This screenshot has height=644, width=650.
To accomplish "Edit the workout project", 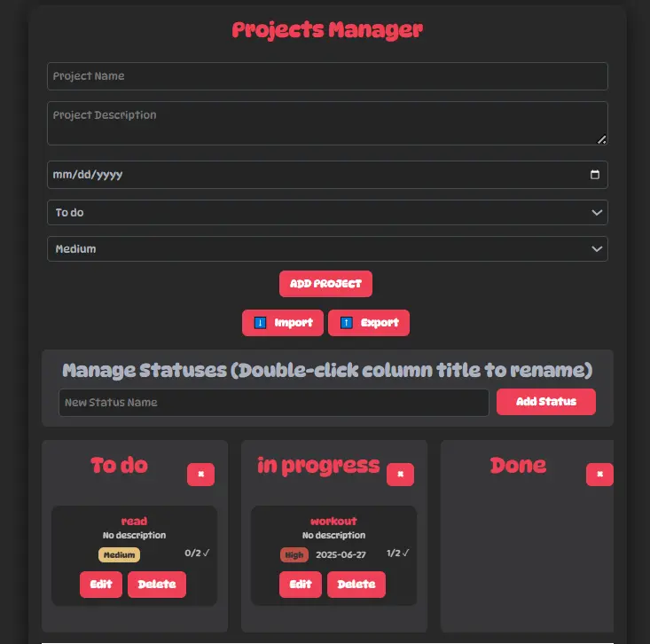I will click(x=300, y=585).
